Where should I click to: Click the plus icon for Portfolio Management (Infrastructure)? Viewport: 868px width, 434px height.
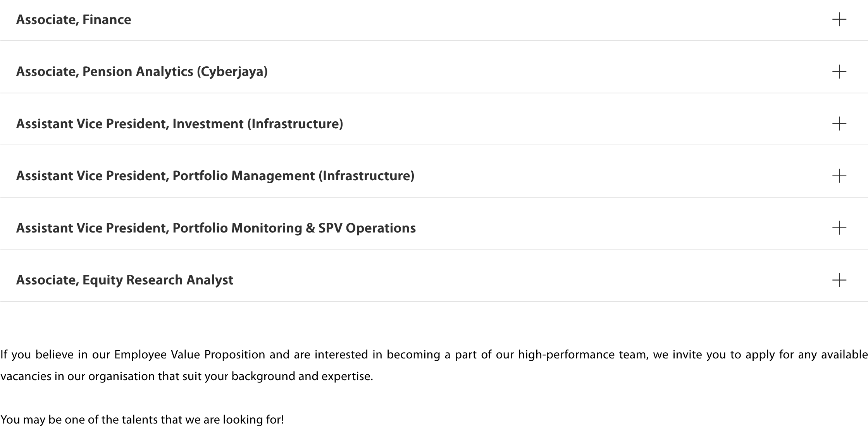[839, 176]
